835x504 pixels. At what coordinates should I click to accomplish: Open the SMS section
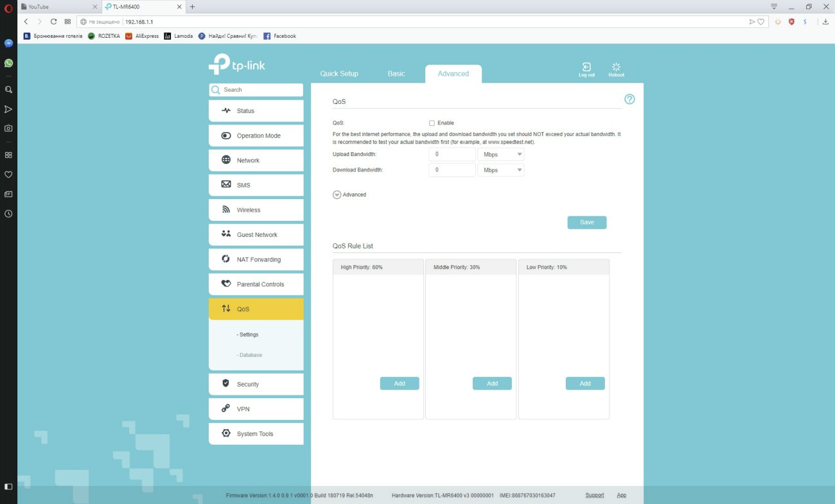(x=256, y=186)
